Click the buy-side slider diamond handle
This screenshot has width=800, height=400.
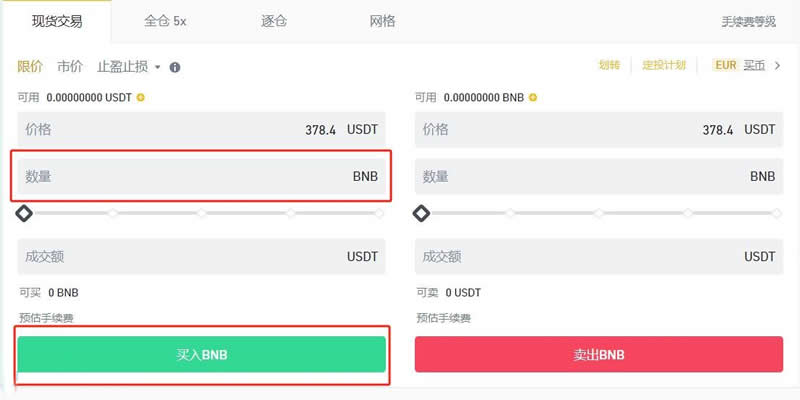pos(24,213)
